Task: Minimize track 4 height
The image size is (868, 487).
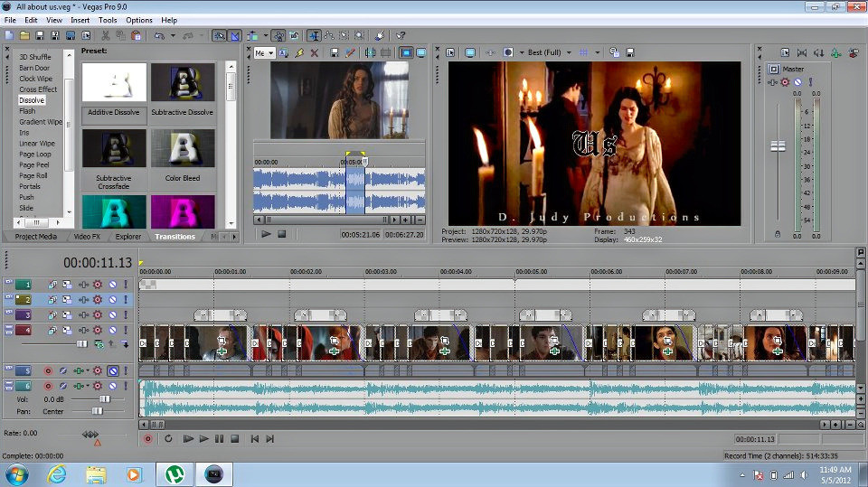Action: pos(9,327)
